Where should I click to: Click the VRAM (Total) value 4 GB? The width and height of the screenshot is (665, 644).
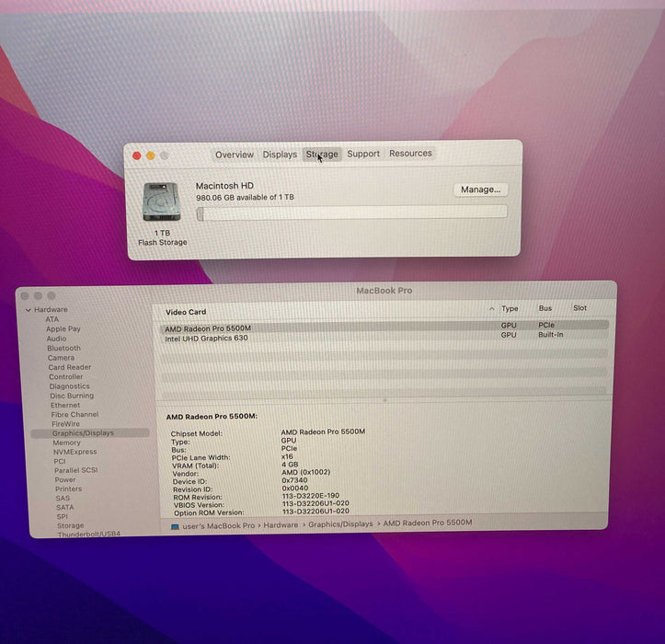click(x=290, y=464)
